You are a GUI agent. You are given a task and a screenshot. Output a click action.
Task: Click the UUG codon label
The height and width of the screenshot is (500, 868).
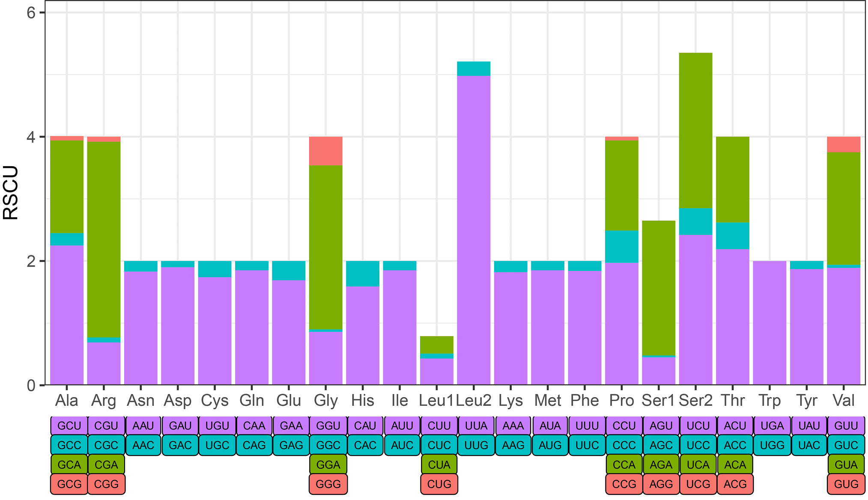tap(476, 445)
